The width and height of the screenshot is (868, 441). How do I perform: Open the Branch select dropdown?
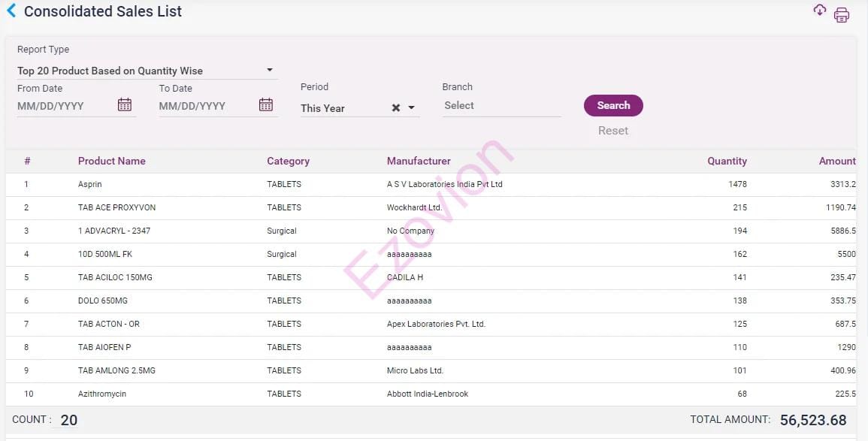501,106
